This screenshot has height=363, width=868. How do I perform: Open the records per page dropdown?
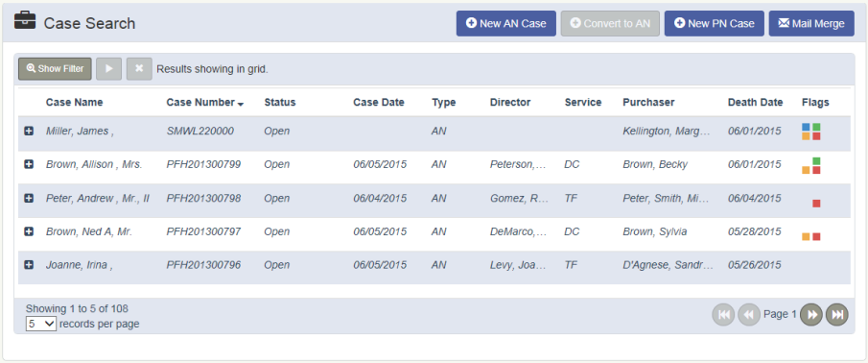point(41,324)
